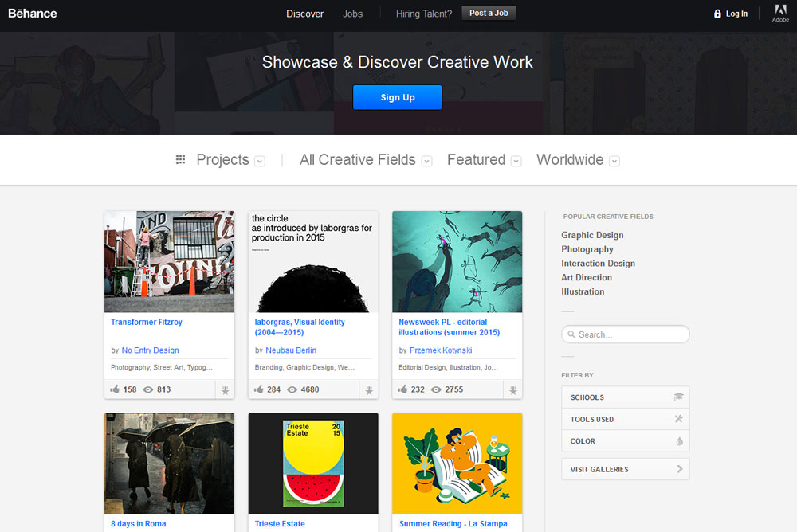Click the blue Sign Up button
797x532 pixels.
click(398, 97)
